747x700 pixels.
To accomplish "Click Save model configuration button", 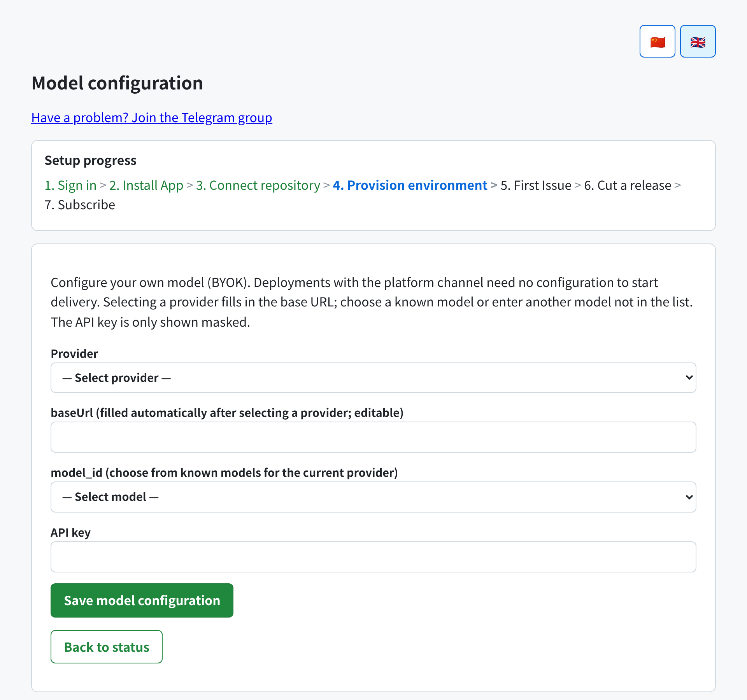I will click(x=142, y=600).
